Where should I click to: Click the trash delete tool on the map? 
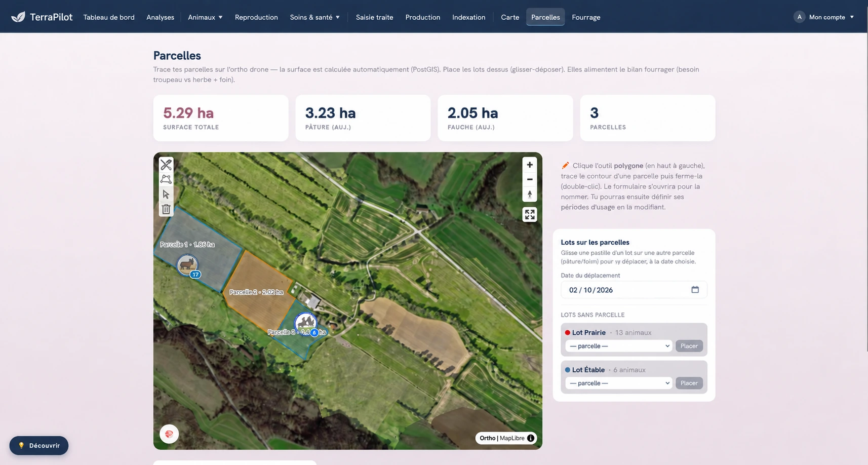click(x=166, y=209)
